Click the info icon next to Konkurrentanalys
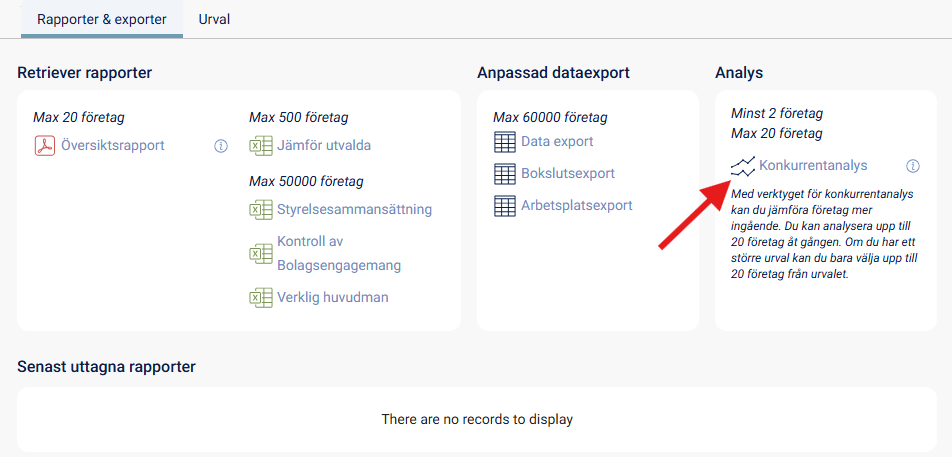This screenshot has width=952, height=457. coord(913,166)
